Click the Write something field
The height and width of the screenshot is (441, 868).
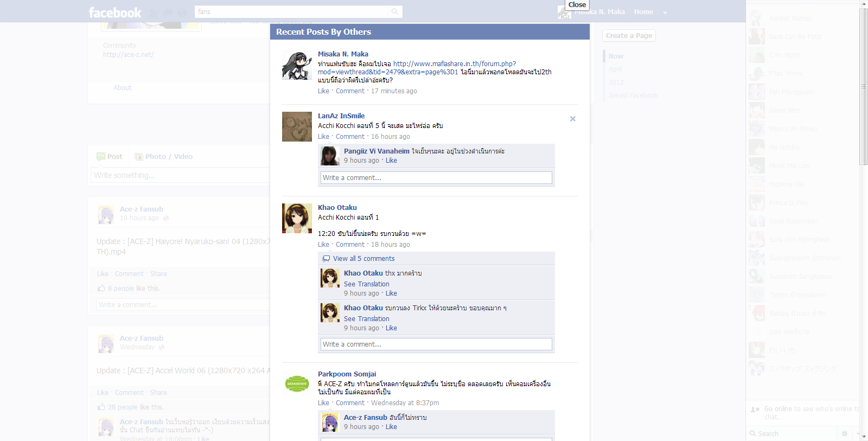(181, 175)
